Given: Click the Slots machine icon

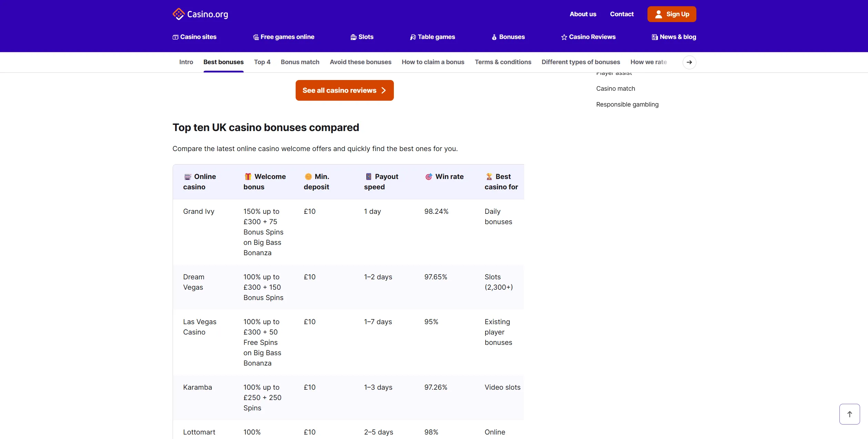Looking at the screenshot, I should (354, 37).
